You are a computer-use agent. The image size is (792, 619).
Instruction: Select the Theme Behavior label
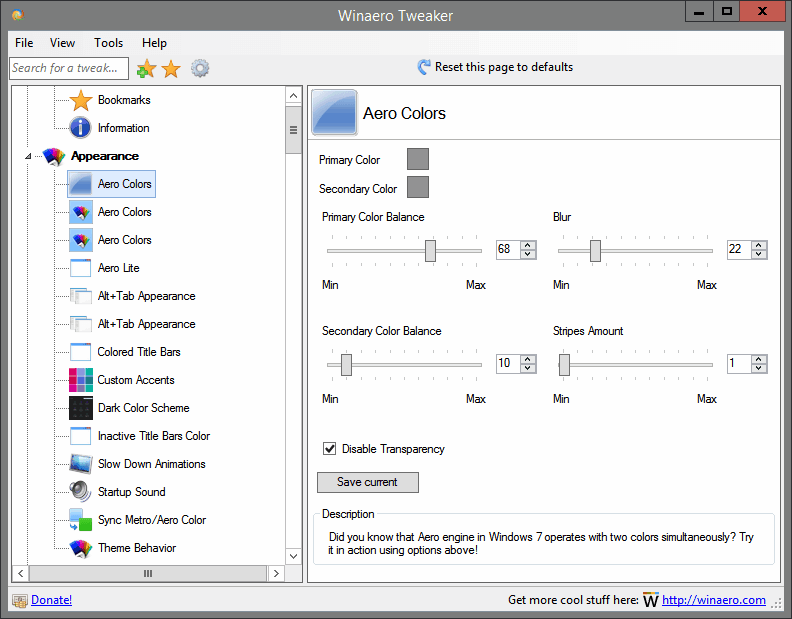(x=137, y=548)
